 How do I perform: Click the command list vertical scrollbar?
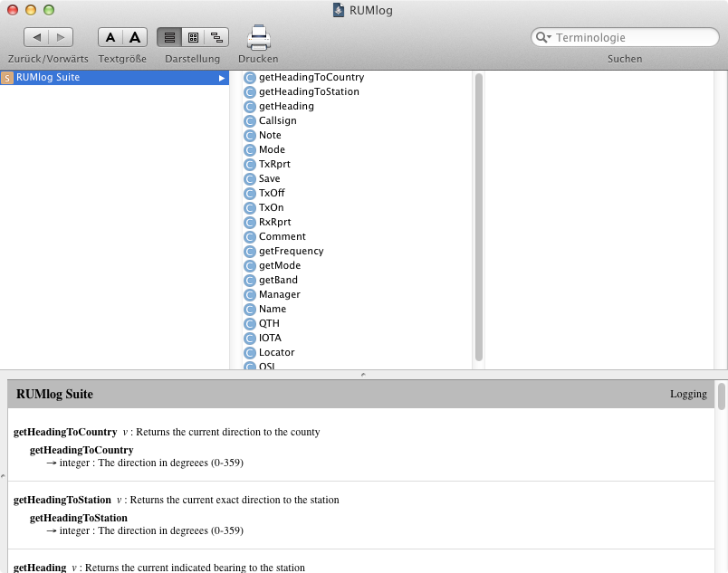pyautogui.click(x=479, y=216)
